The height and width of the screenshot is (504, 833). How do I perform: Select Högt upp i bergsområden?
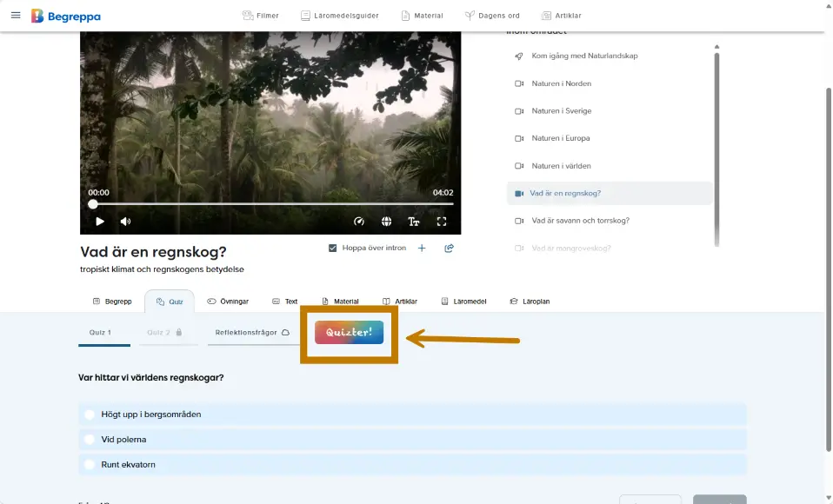point(90,414)
